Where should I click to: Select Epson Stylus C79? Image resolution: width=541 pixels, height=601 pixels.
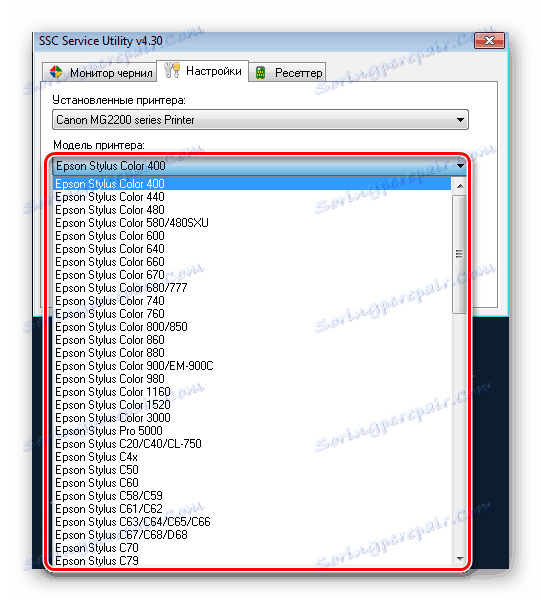[x=252, y=561]
